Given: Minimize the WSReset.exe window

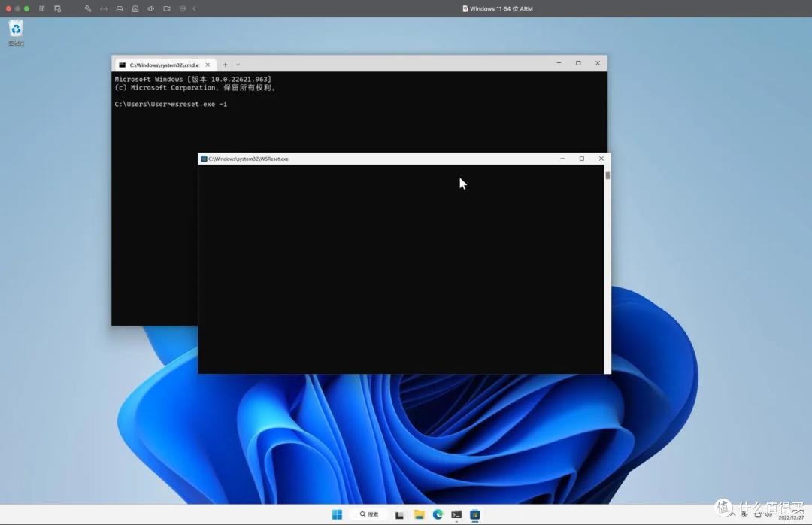Looking at the screenshot, I should coord(562,159).
